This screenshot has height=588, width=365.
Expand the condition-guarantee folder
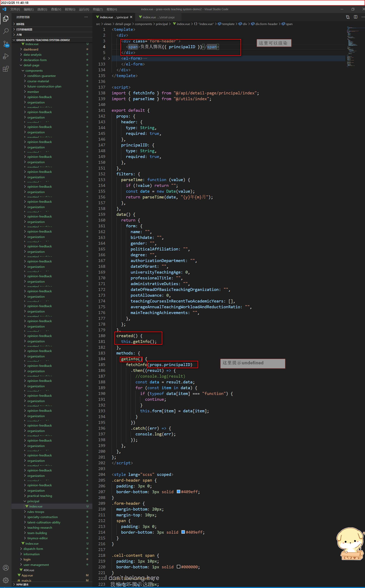click(x=52, y=76)
